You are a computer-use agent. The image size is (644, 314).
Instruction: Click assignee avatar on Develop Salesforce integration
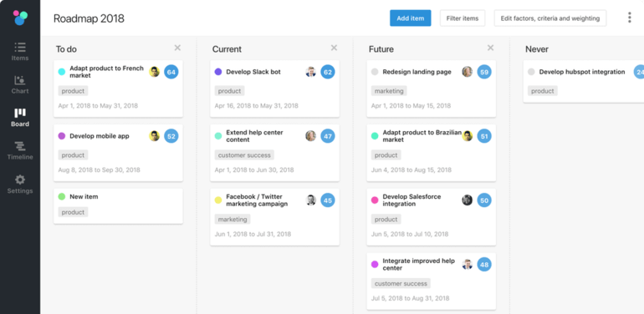467,200
